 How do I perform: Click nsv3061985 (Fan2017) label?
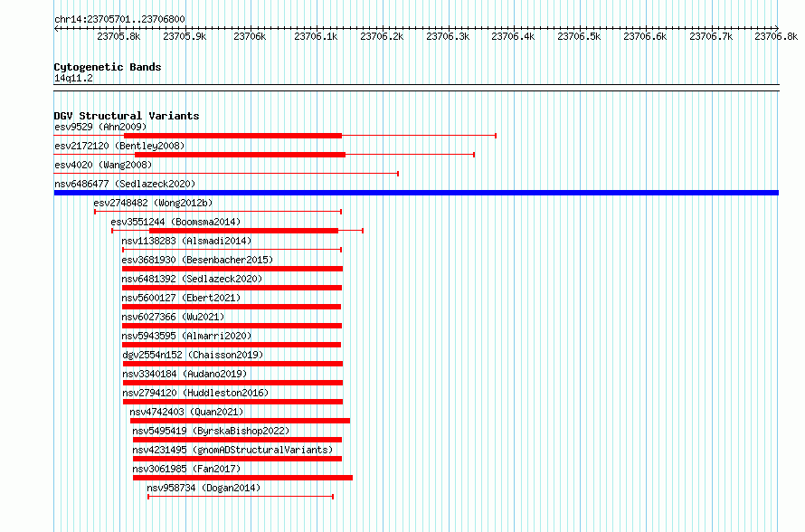point(186,469)
